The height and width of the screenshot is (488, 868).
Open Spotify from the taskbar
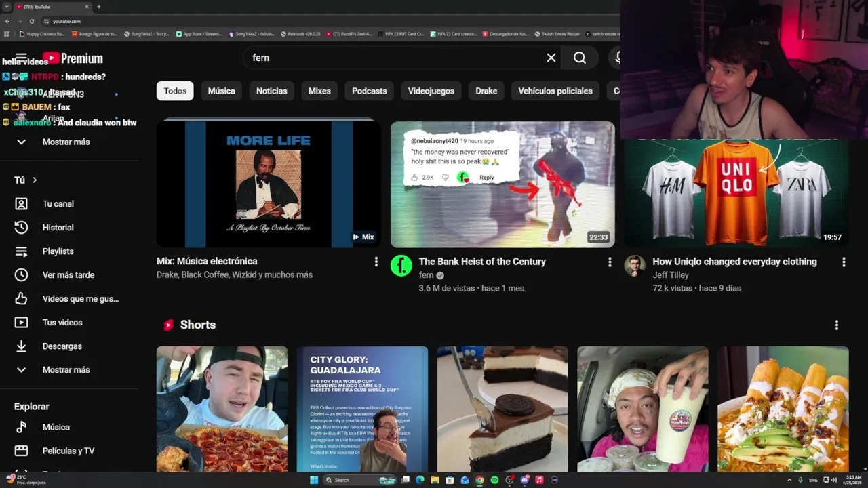point(494,480)
